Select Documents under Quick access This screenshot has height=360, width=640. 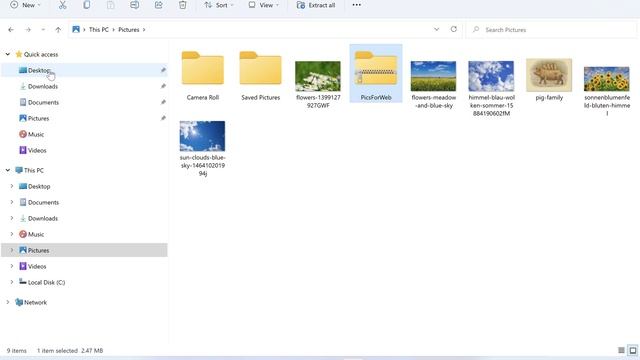(84, 102)
